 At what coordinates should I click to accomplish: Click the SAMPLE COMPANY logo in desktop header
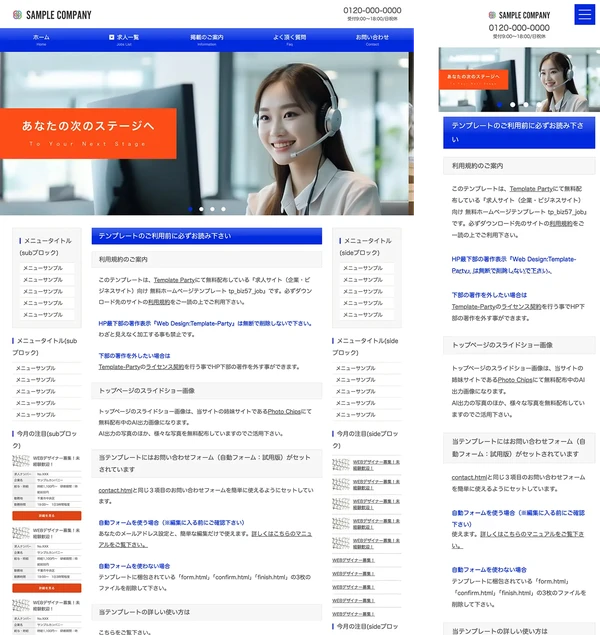pos(52,15)
